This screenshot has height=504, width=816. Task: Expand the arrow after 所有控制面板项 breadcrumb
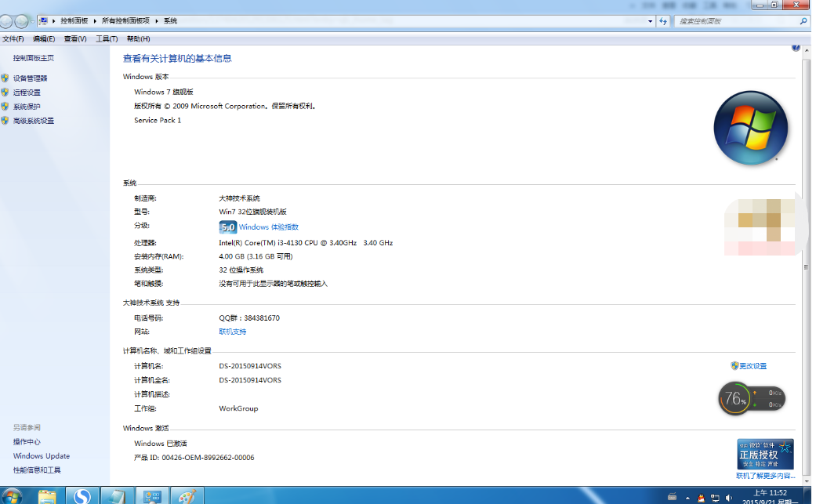[157, 21]
